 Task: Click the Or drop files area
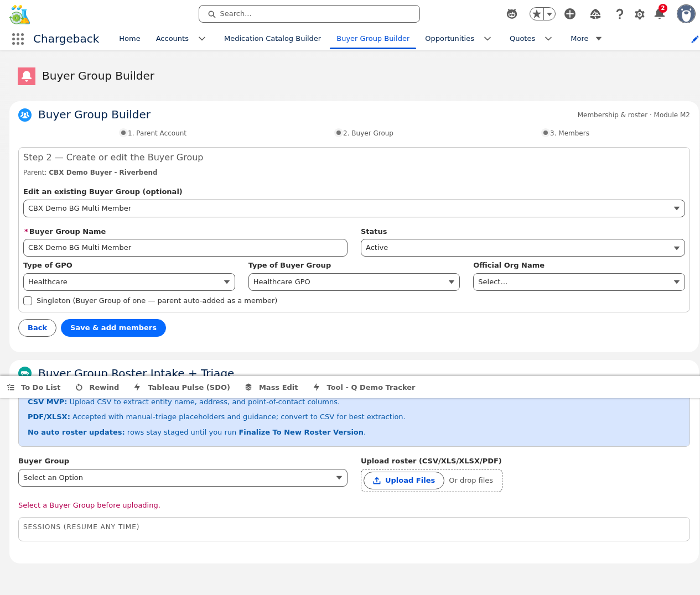(x=471, y=481)
